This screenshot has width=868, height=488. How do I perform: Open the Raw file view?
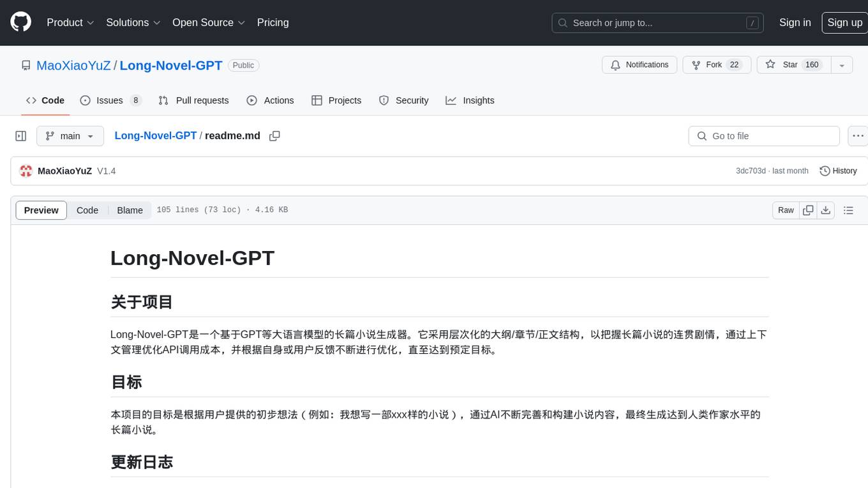click(x=786, y=210)
